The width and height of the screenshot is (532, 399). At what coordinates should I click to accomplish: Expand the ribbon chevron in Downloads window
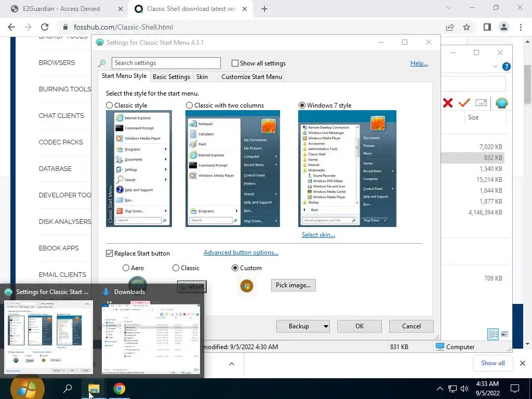coord(495,67)
